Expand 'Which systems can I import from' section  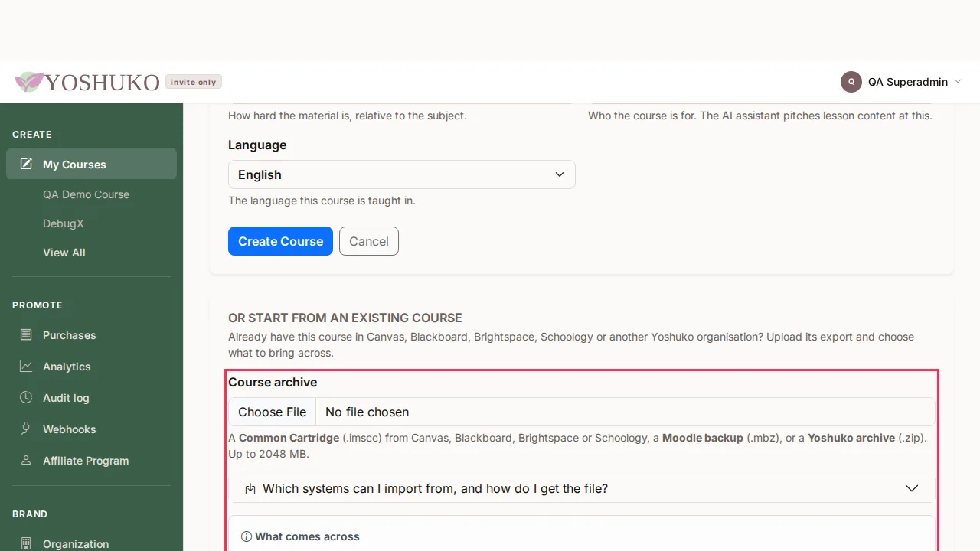coord(582,488)
